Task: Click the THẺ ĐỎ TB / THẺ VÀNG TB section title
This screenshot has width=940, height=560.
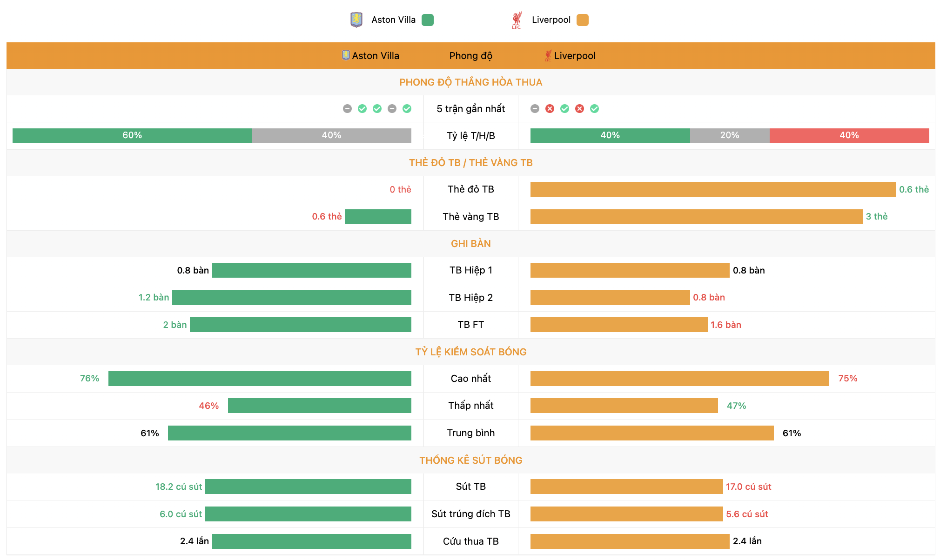Action: pos(470,163)
